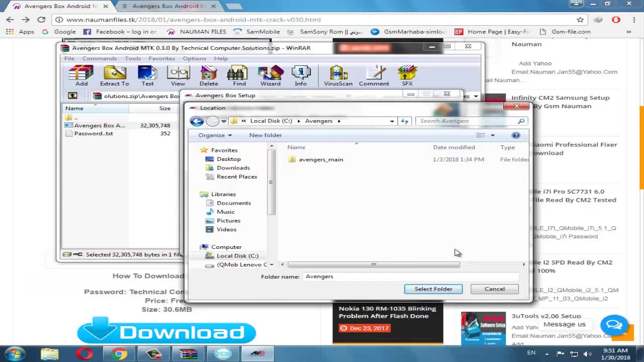
Task: Click the WinRAR Extract To icon
Action: (x=114, y=75)
